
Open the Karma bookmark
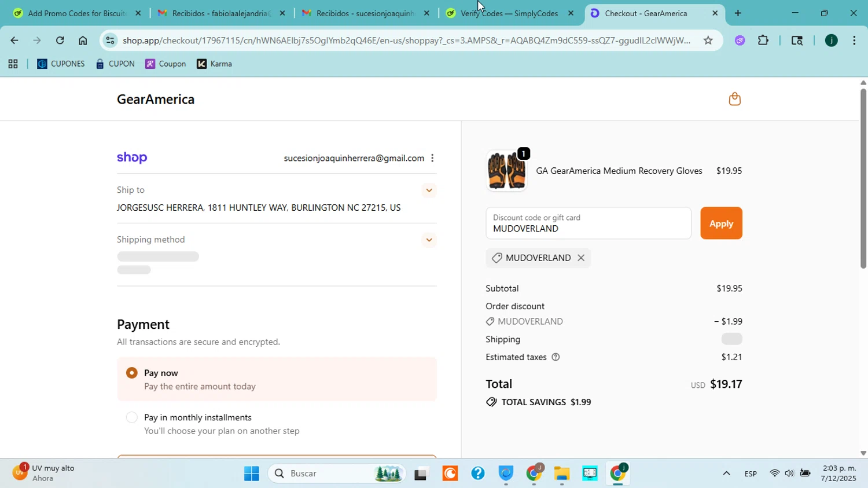tap(215, 64)
